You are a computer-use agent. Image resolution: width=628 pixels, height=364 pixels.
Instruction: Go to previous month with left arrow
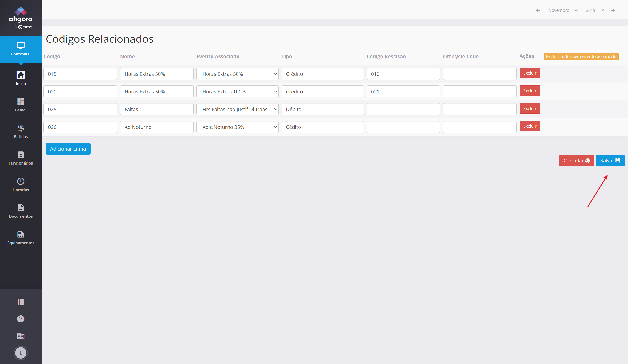[x=537, y=10]
